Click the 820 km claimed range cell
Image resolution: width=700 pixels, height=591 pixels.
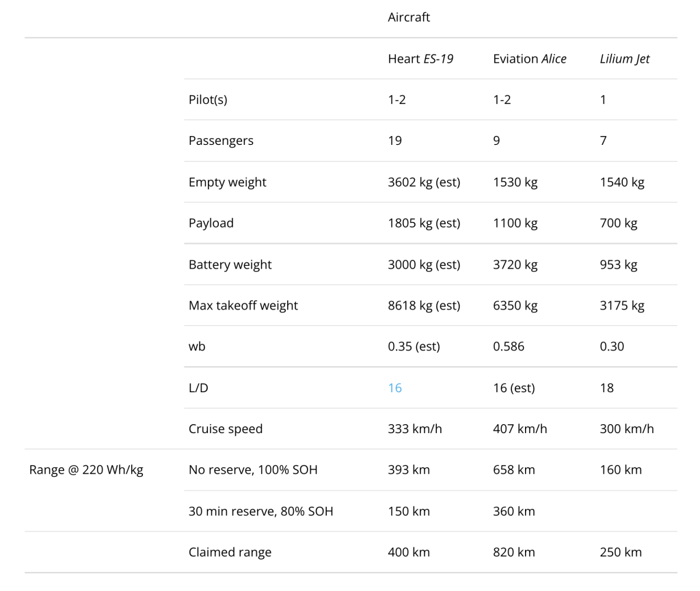pos(514,552)
